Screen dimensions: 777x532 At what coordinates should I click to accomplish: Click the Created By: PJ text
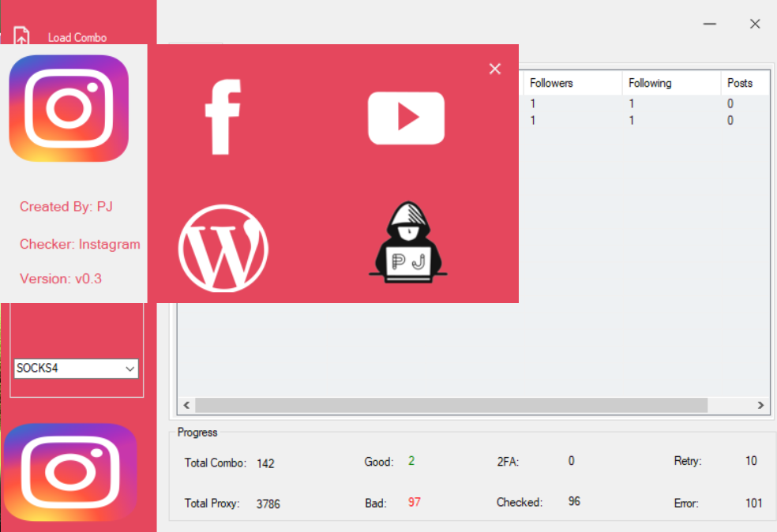click(x=66, y=207)
